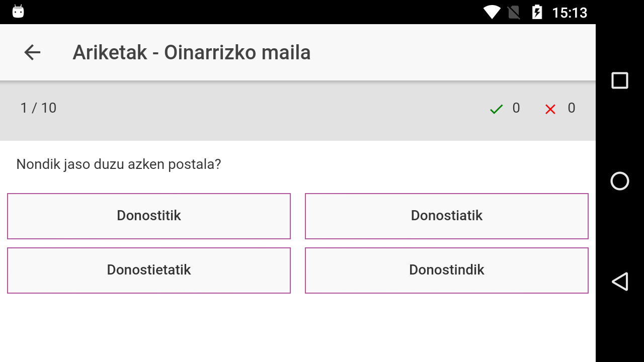Tap the Wi-Fi signal status icon
Viewport: 644px width, 362px height.
click(492, 12)
